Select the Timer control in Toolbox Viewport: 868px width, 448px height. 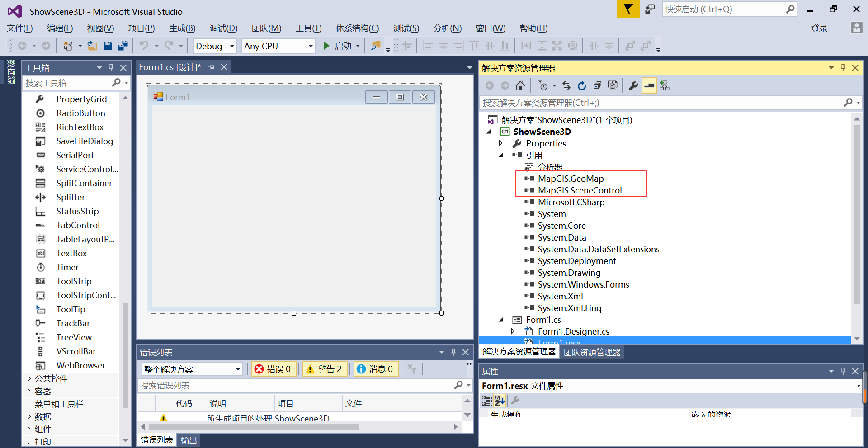pyautogui.click(x=67, y=267)
